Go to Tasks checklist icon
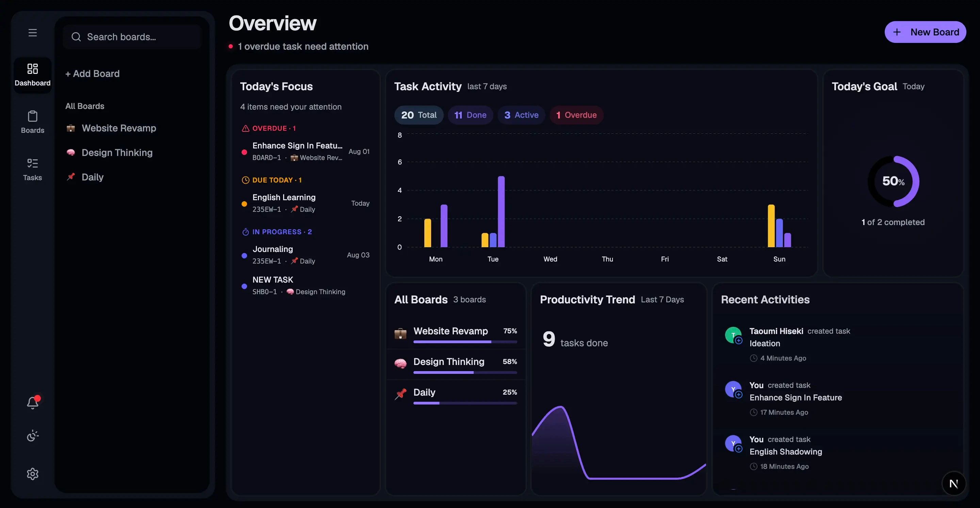This screenshot has height=508, width=980. 33,163
